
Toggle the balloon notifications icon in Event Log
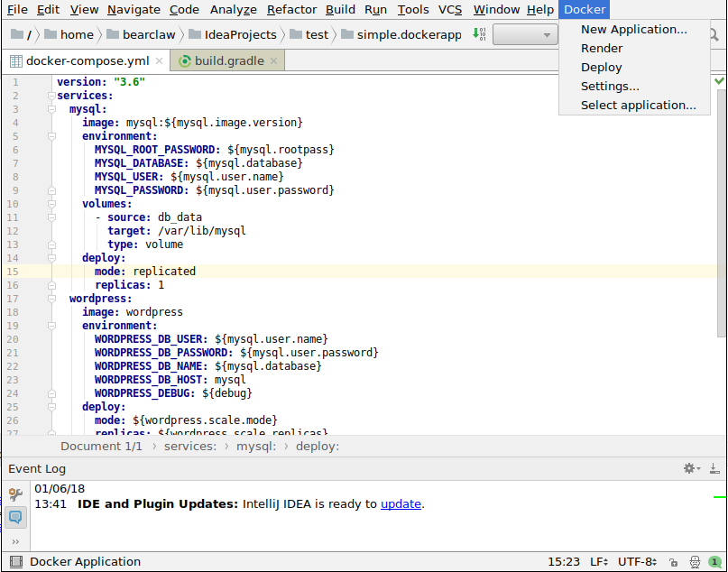click(15, 517)
